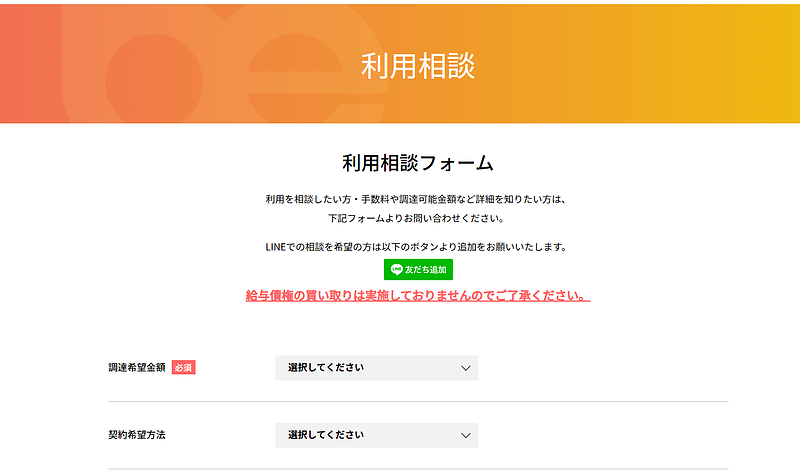This screenshot has height=474, width=800.
Task: Click the chevron arrow of 調達希望金額 select
Action: click(465, 368)
